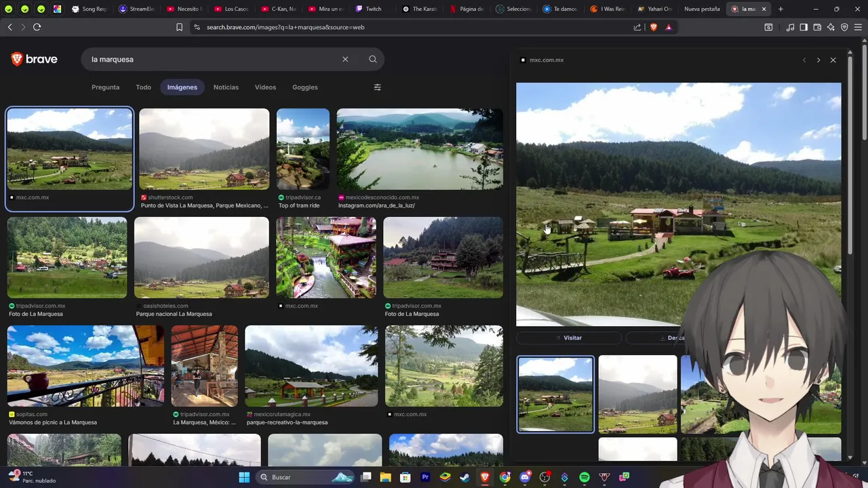Open Windows Start menu

click(244, 477)
